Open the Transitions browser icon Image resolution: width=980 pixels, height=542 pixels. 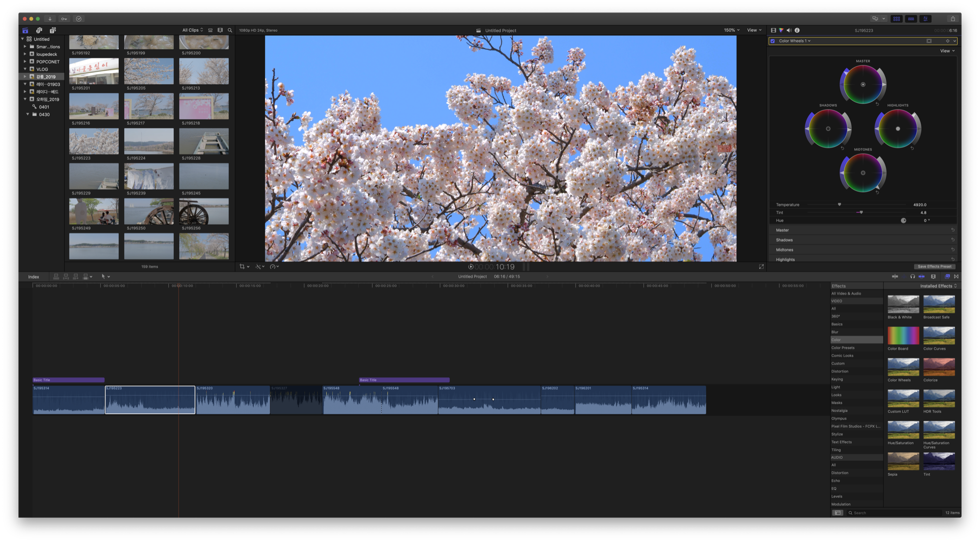coord(956,276)
